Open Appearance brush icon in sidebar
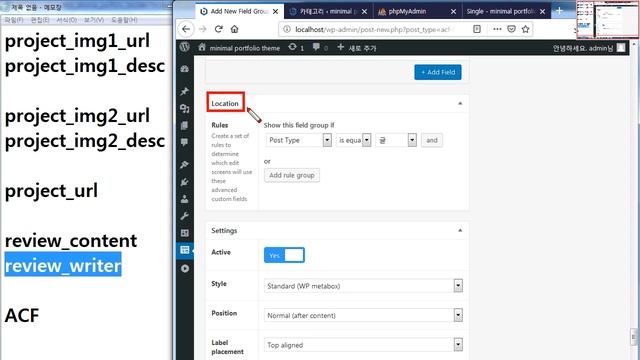 point(184,164)
